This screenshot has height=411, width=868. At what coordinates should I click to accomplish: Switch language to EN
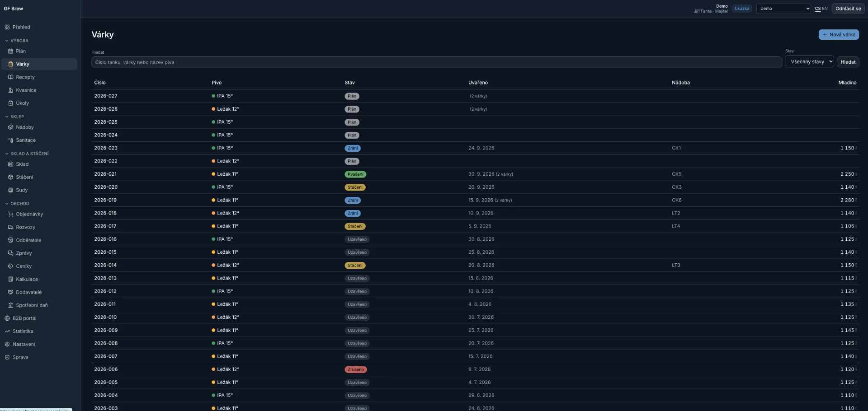pos(825,9)
